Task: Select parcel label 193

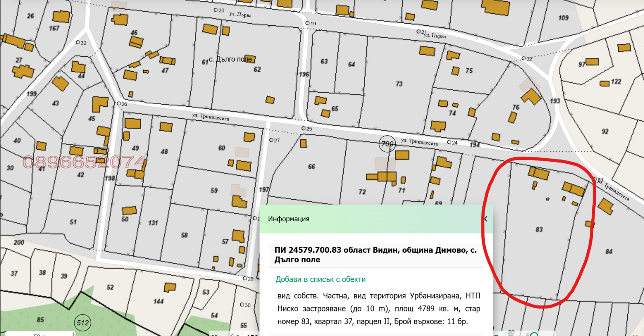Action: (x=555, y=101)
